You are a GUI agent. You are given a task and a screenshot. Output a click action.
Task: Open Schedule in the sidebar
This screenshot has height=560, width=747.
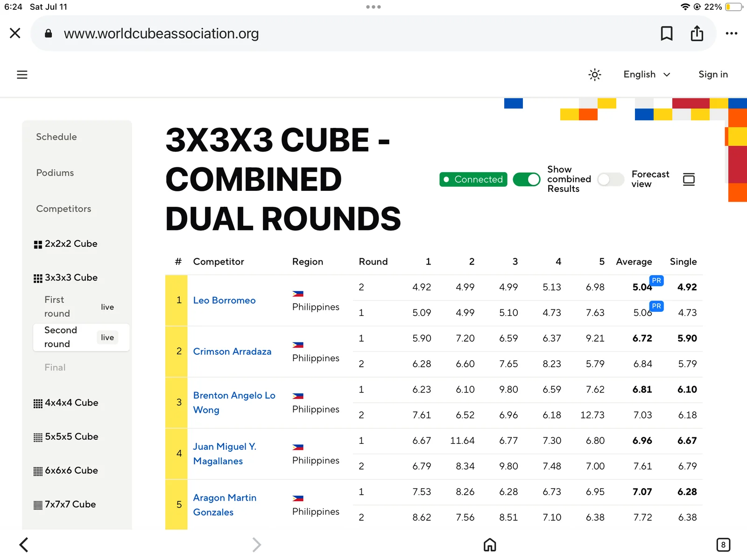(56, 137)
